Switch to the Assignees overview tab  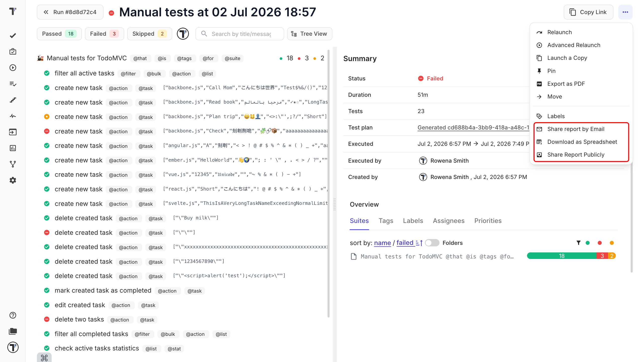coord(449,221)
